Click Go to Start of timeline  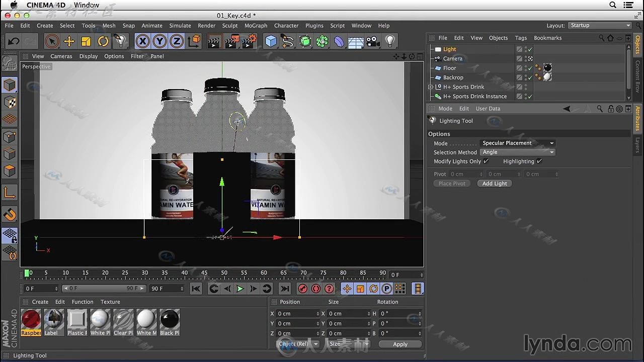pyautogui.click(x=196, y=289)
